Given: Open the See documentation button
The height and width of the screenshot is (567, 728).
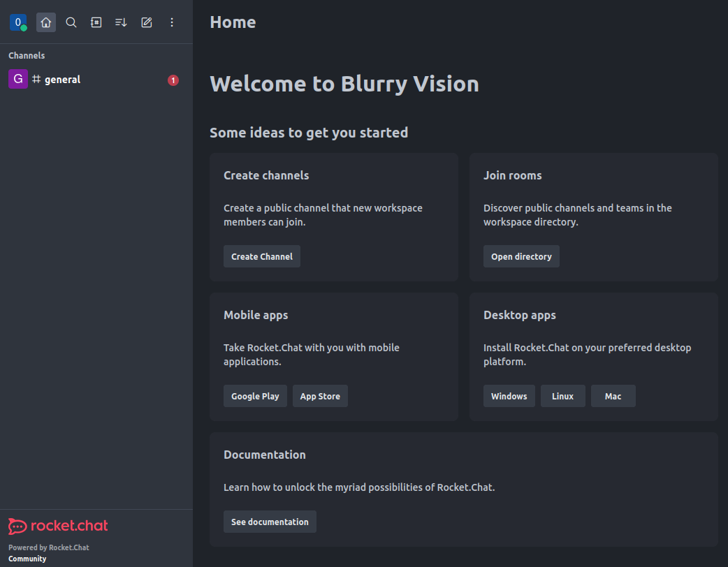Looking at the screenshot, I should [270, 522].
